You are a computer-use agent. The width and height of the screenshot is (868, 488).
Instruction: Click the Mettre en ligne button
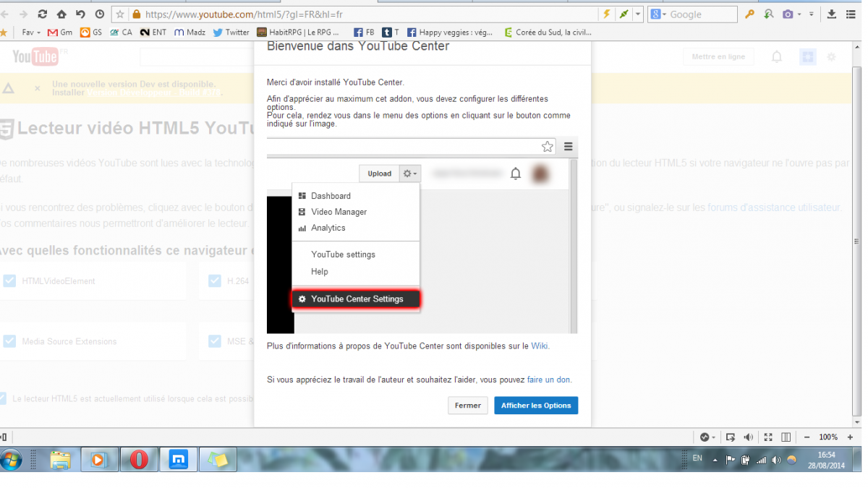718,57
